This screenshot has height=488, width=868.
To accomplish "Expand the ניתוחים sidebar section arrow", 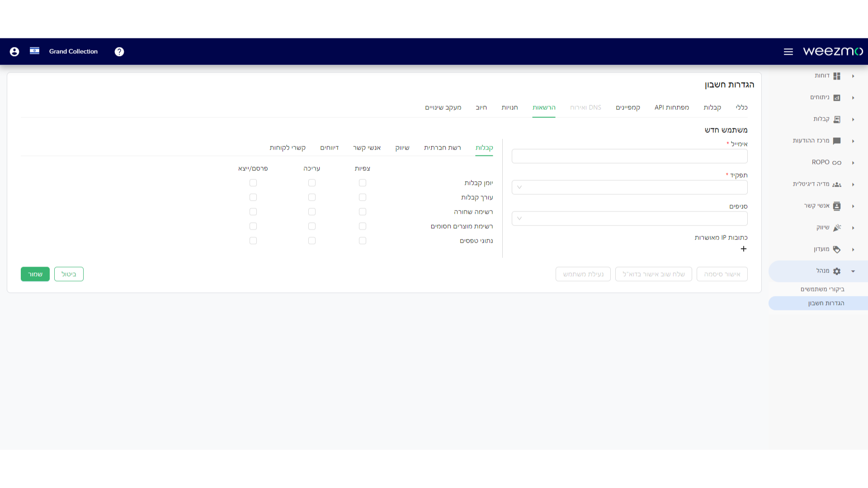I will (x=853, y=98).
